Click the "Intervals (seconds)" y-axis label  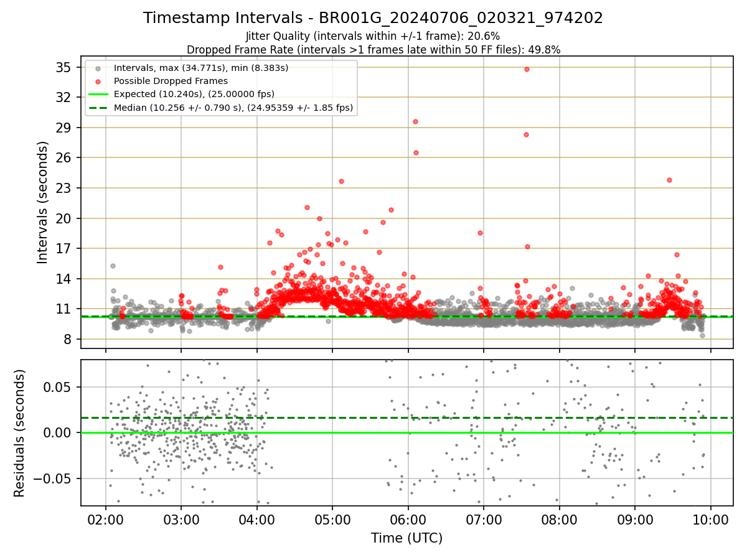pos(43,202)
